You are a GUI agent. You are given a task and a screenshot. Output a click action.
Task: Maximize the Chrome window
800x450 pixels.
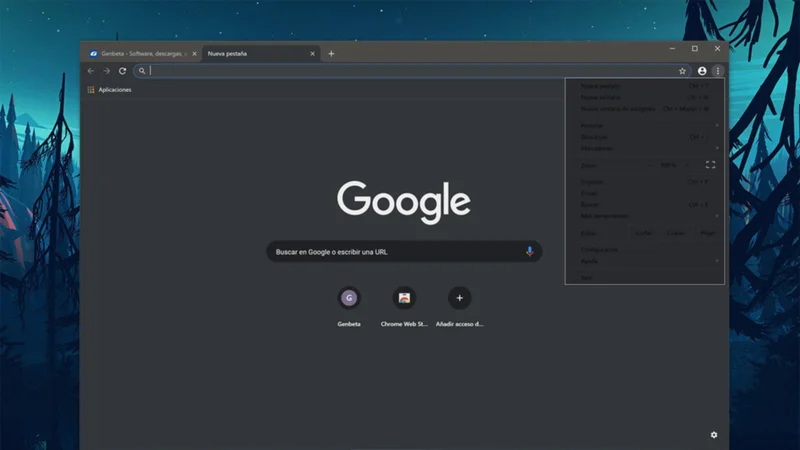694,48
